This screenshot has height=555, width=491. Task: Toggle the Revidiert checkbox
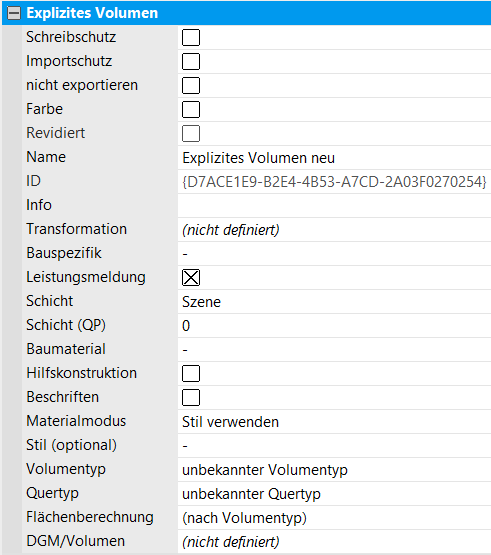(x=191, y=133)
